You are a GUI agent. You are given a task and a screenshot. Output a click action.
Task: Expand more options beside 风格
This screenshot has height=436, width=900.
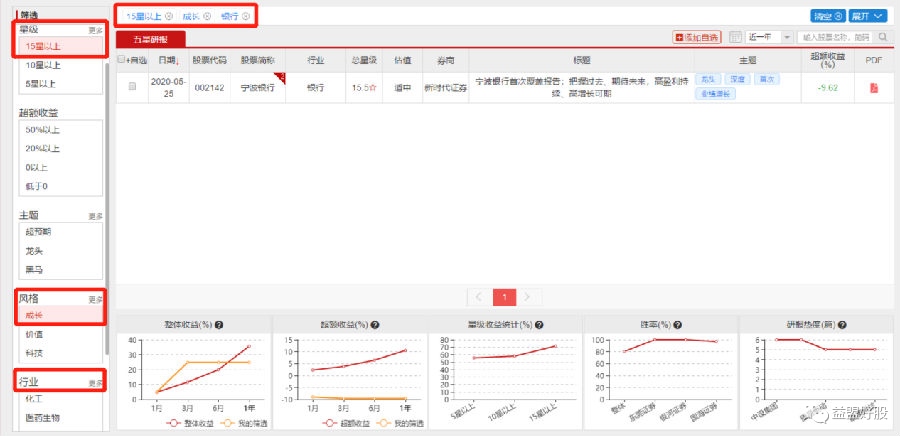[x=95, y=299]
